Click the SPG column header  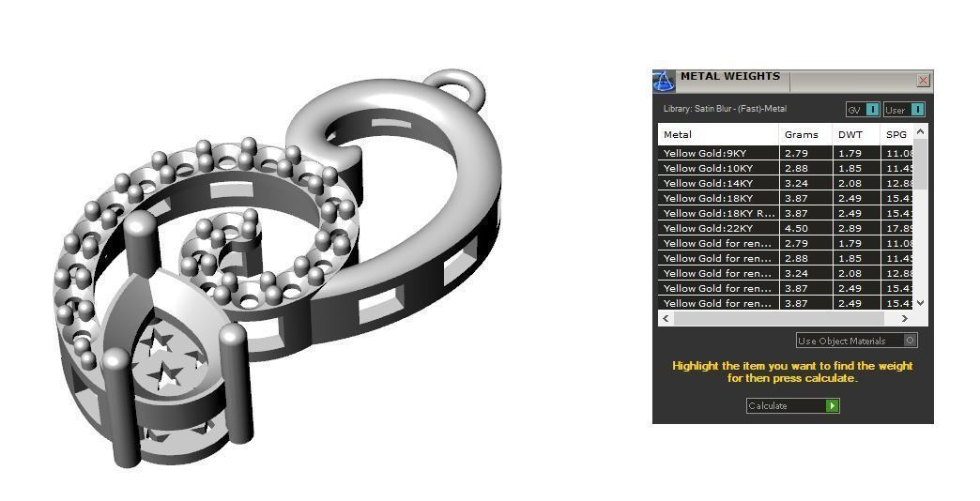click(x=896, y=134)
